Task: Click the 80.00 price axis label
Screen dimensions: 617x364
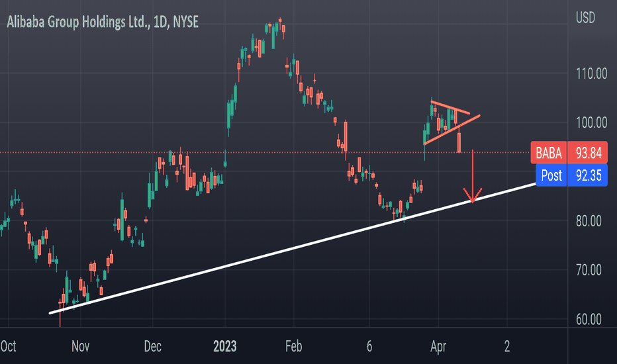Action: (589, 221)
